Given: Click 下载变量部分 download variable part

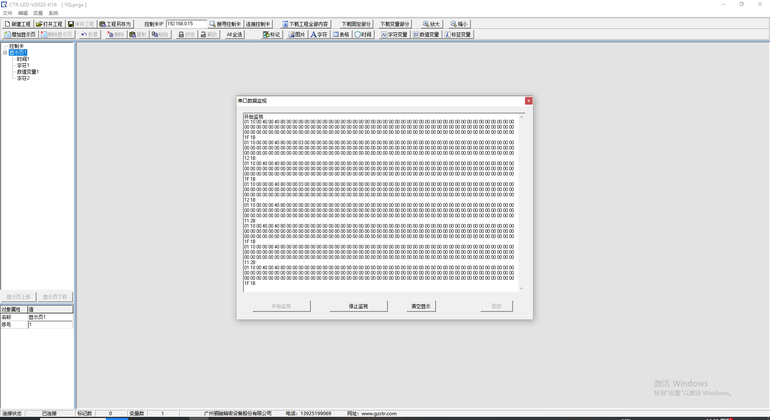Looking at the screenshot, I should click(394, 24).
